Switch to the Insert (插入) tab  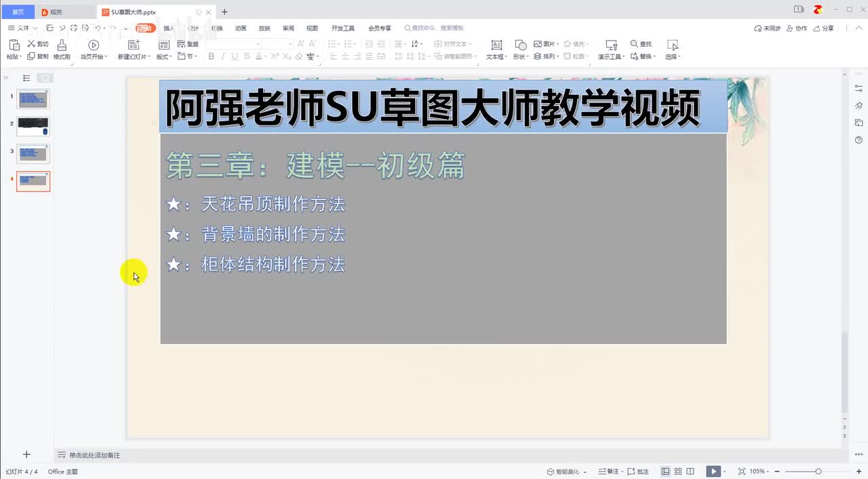click(169, 28)
